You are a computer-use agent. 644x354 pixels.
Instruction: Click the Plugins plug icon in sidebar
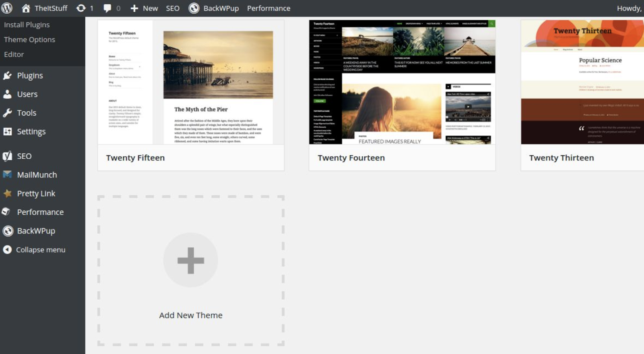point(7,75)
